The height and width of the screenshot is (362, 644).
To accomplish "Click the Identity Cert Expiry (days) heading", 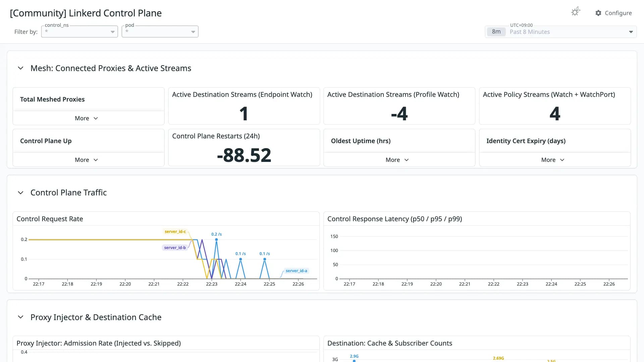I will [x=526, y=141].
